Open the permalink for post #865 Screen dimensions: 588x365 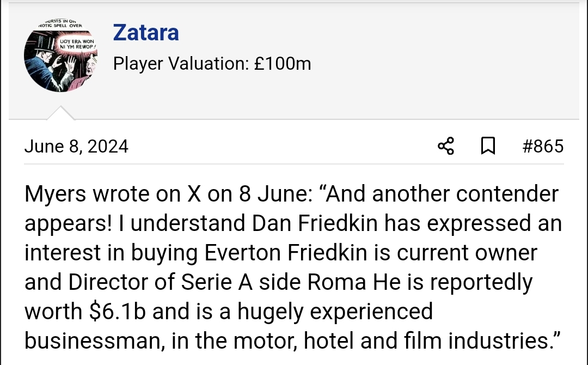point(542,147)
